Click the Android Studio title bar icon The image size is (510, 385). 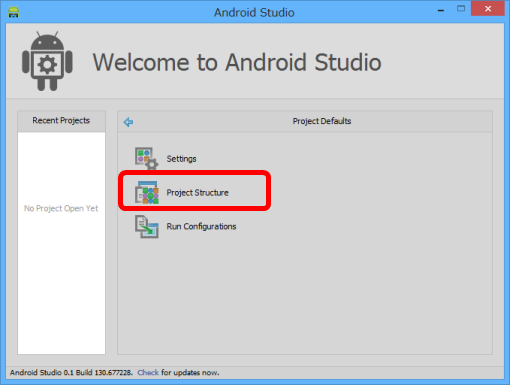(14, 12)
